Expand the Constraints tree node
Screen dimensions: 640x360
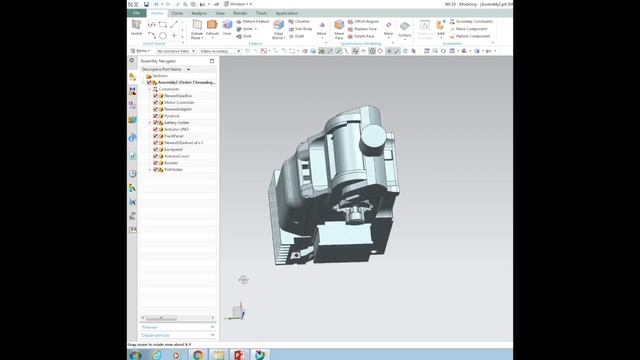[149, 89]
